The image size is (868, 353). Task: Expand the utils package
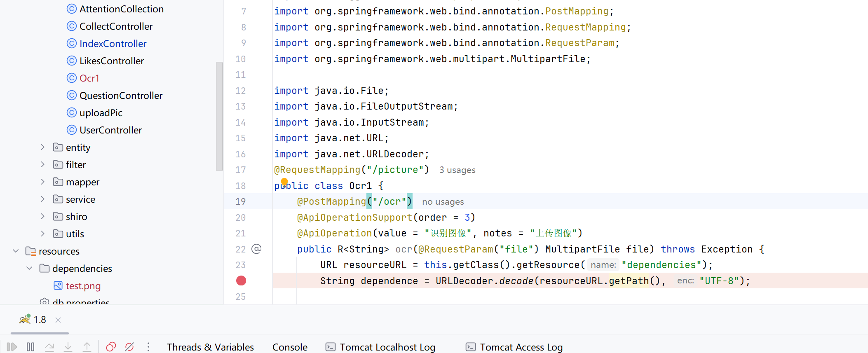click(x=42, y=234)
